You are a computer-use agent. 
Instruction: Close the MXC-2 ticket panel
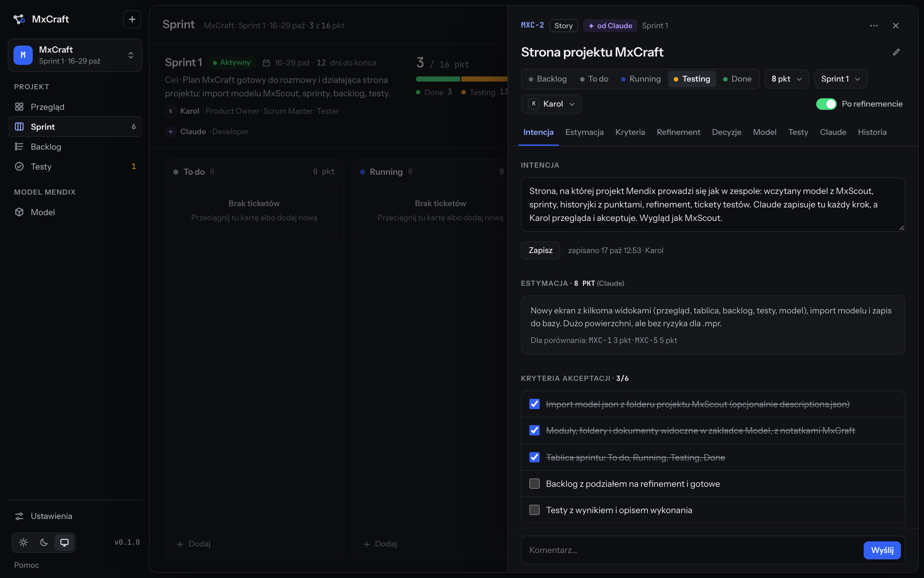(x=896, y=26)
